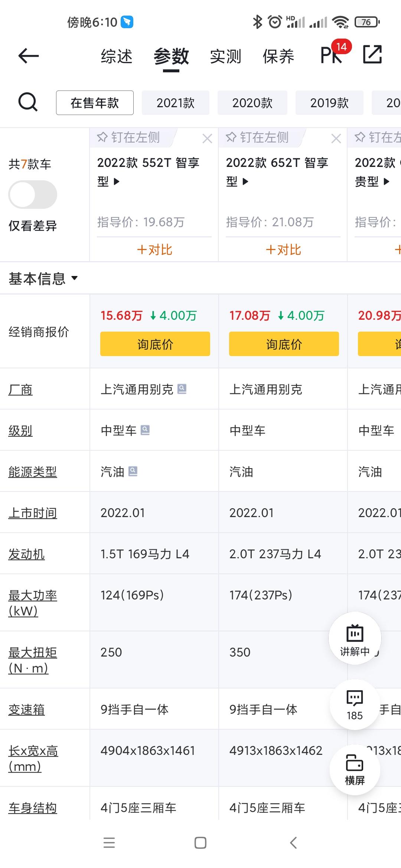The height and width of the screenshot is (868, 401).
Task: Tap the Android home button
Action: pos(200,843)
